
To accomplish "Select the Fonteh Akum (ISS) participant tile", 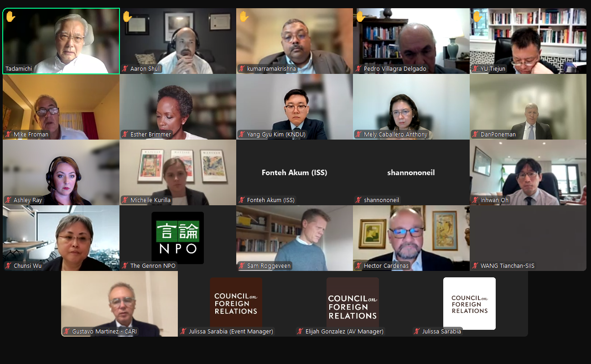I will [295, 172].
